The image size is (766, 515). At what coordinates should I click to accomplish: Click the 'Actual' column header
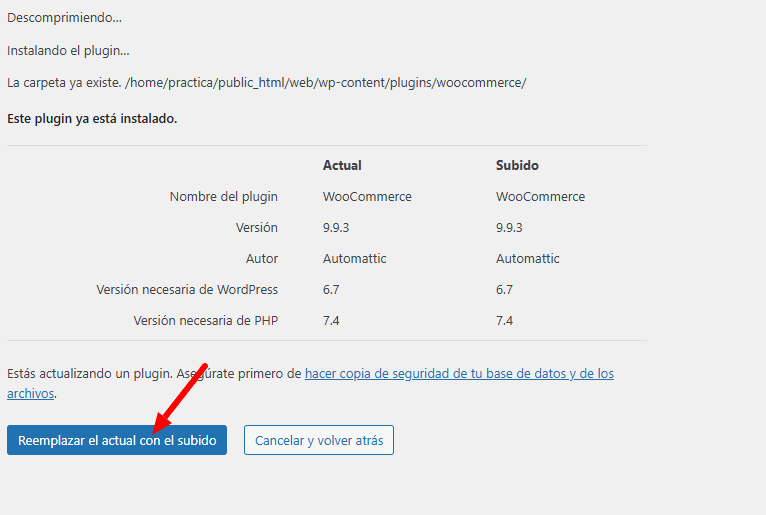(342, 165)
